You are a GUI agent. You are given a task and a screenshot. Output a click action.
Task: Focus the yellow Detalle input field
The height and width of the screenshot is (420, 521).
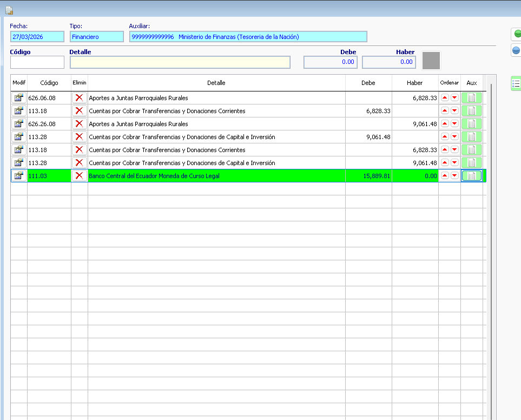(x=180, y=62)
